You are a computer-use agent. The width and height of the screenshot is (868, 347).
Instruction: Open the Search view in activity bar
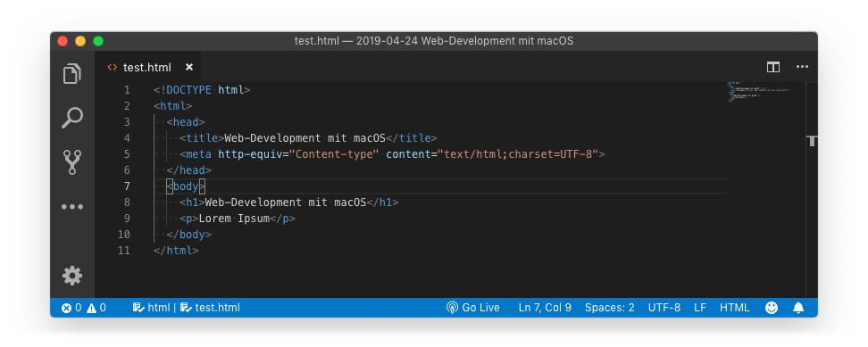click(72, 118)
